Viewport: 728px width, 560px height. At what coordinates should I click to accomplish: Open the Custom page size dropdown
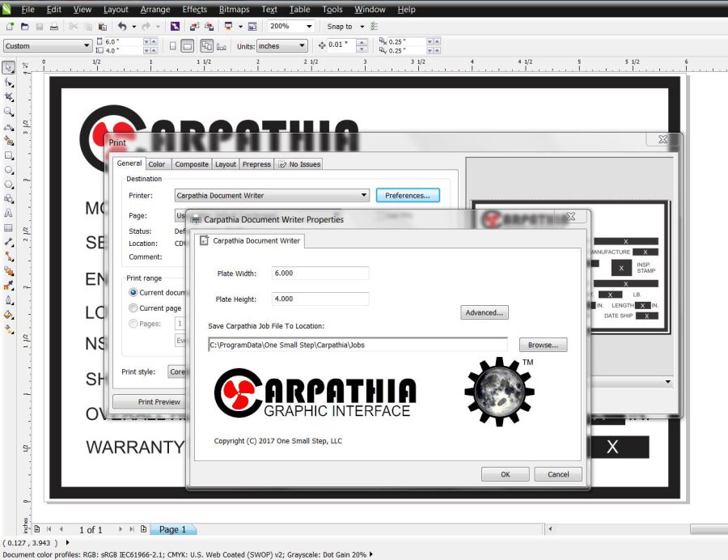click(87, 45)
